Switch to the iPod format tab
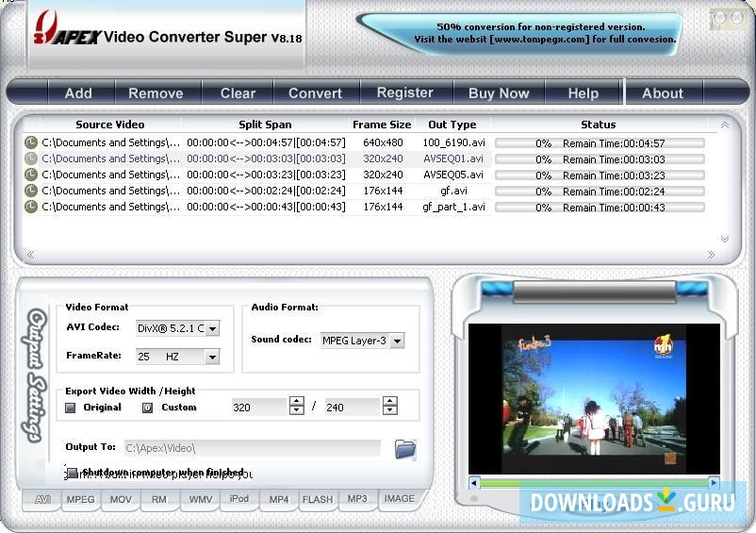756x533 pixels. (239, 499)
